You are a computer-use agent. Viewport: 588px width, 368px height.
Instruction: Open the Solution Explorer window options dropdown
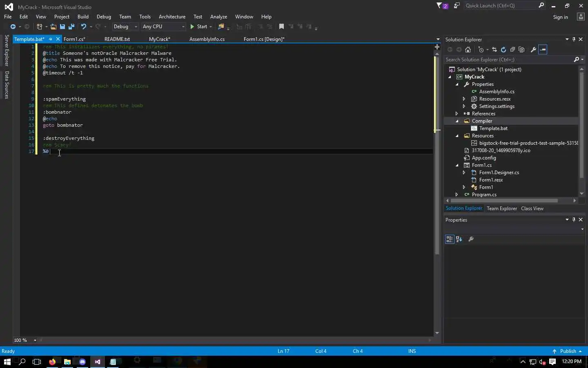(567, 39)
